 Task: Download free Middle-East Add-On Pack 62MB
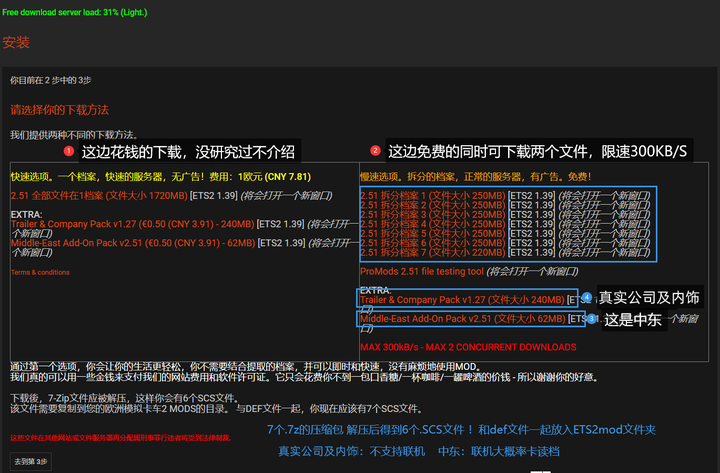(462, 319)
